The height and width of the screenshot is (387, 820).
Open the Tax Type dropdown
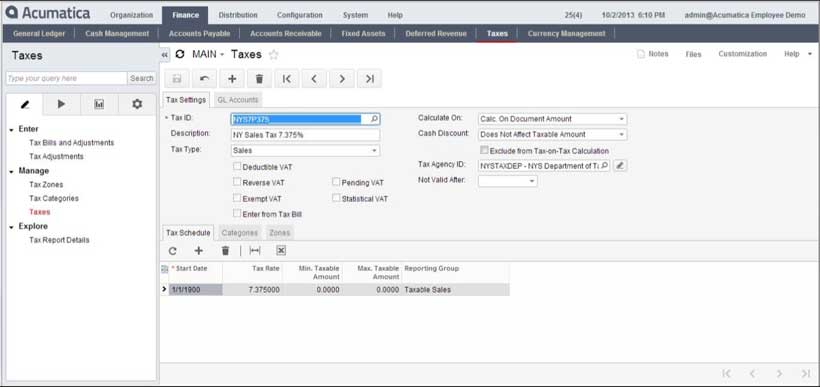tap(374, 151)
